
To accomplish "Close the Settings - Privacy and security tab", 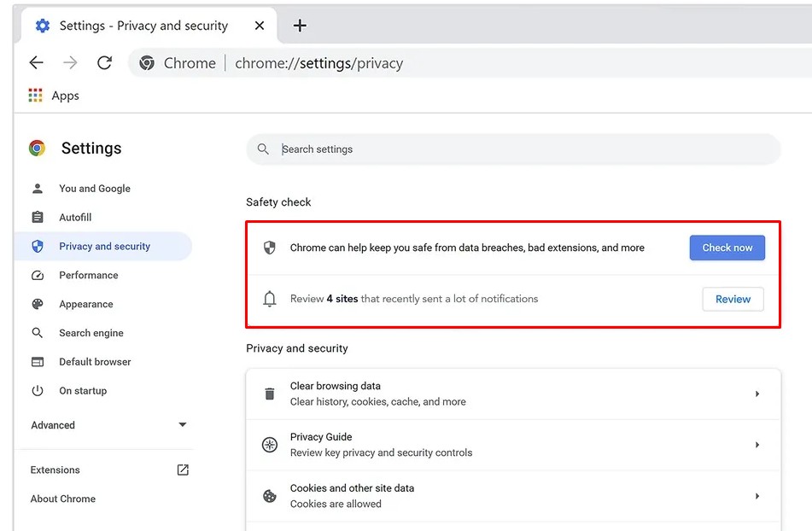I will [x=260, y=26].
